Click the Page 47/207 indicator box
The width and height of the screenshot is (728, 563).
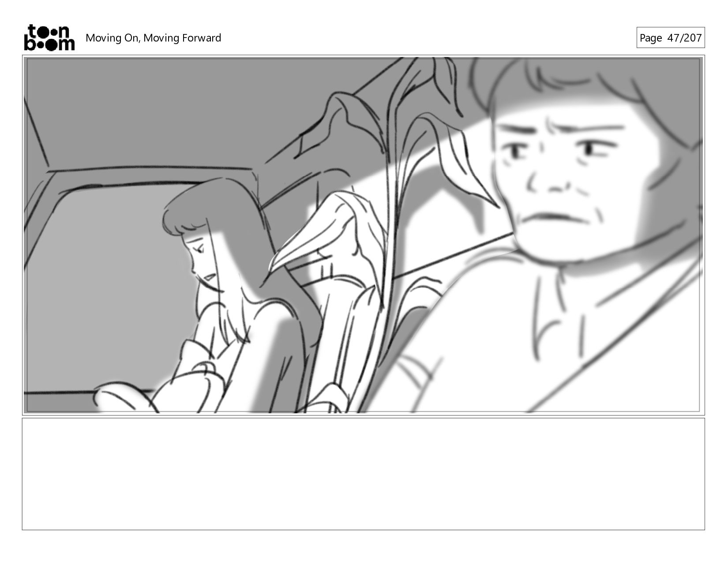pos(670,38)
